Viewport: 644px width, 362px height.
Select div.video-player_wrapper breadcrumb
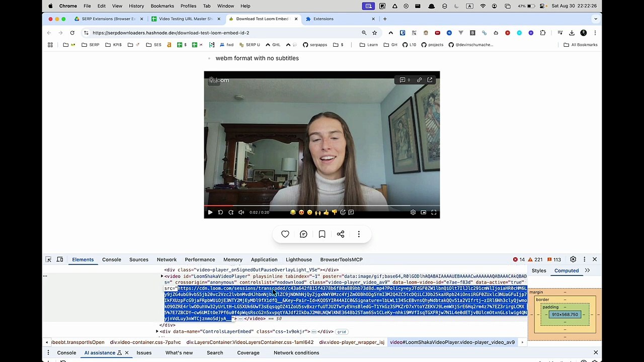pyautogui.click(x=352, y=342)
